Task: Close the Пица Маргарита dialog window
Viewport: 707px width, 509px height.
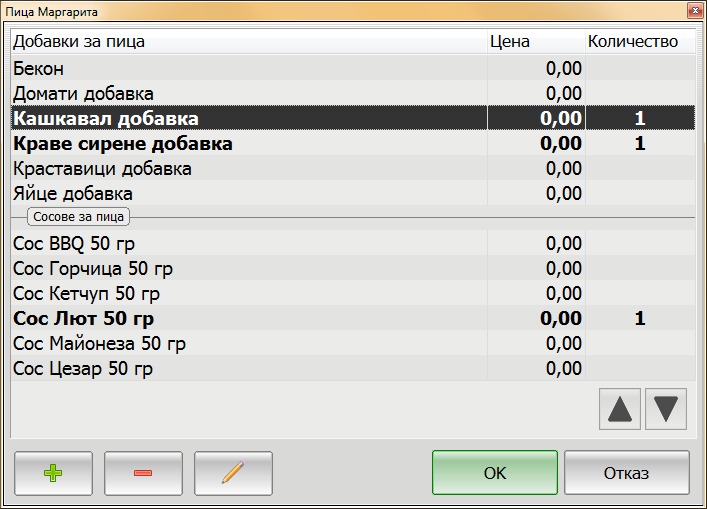Action: tap(693, 11)
